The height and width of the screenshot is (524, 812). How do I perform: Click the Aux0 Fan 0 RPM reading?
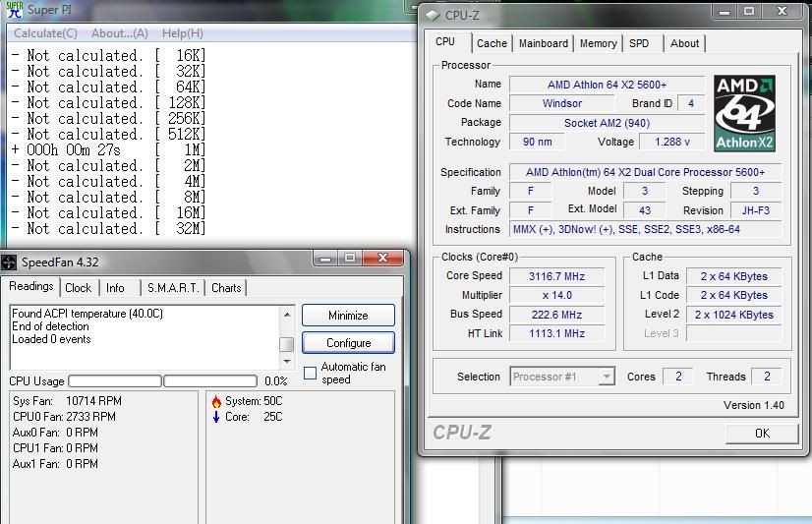pos(55,433)
